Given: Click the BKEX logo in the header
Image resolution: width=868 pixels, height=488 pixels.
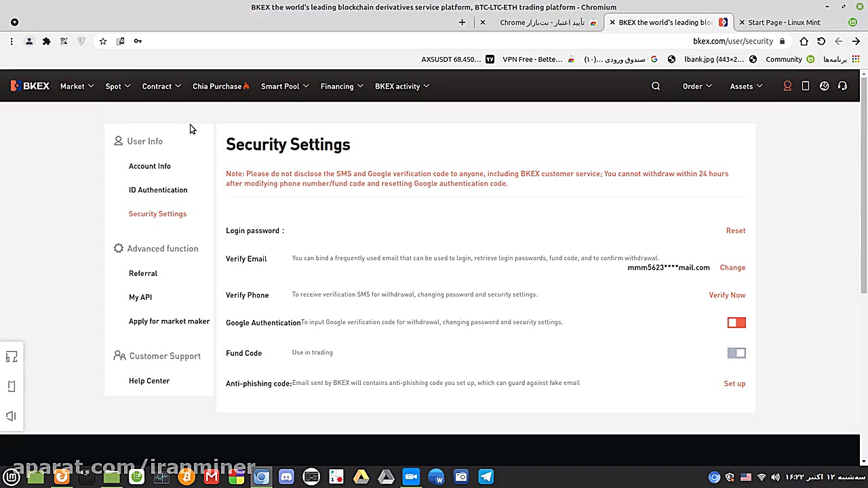Looking at the screenshot, I should 30,86.
